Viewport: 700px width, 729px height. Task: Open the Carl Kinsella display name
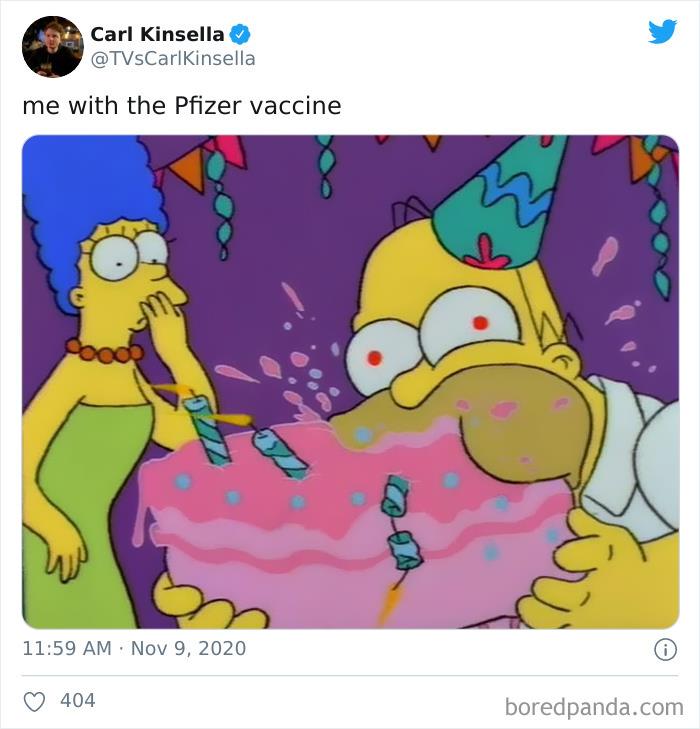pos(157,35)
